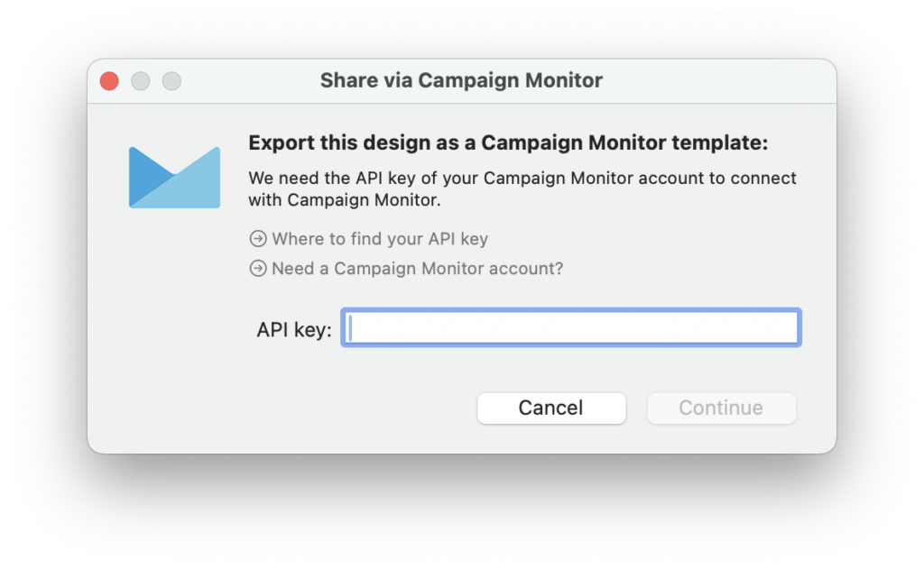Click the API key requirement description text
The width and height of the screenshot is (924, 569).
522,188
